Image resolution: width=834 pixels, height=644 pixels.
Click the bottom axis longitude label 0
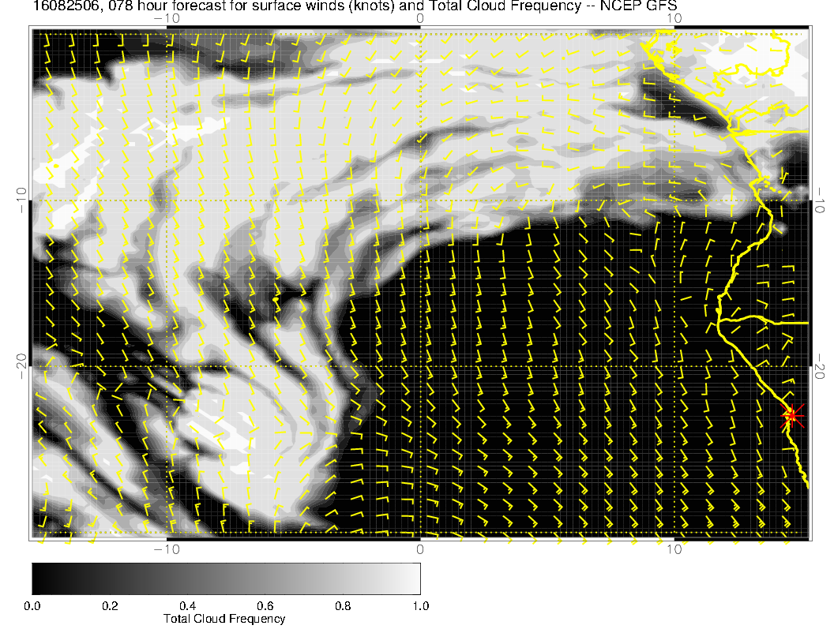420,549
